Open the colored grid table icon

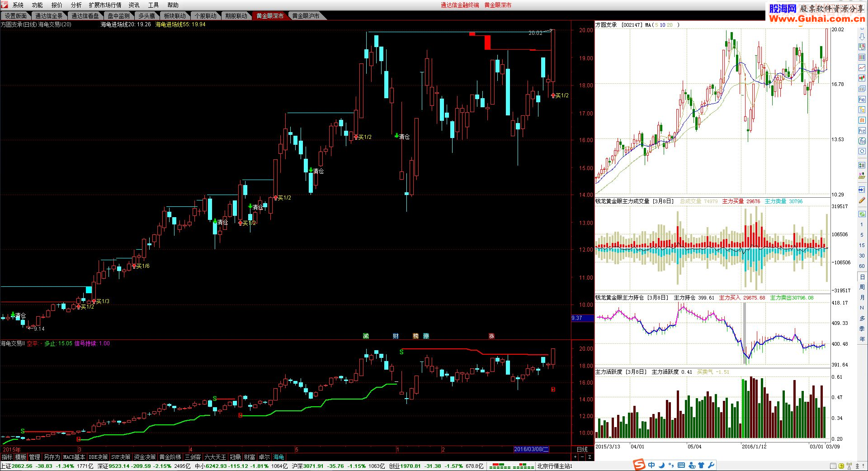click(862, 57)
